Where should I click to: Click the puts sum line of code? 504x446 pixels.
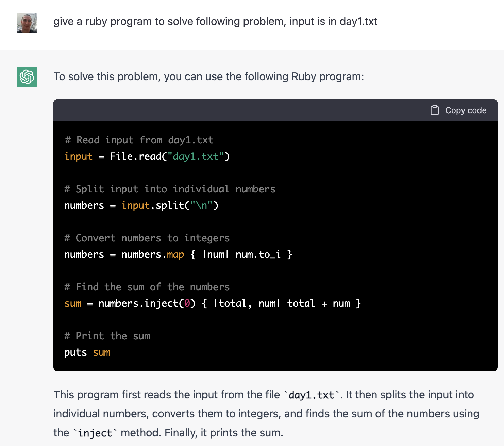pyautogui.click(x=87, y=352)
